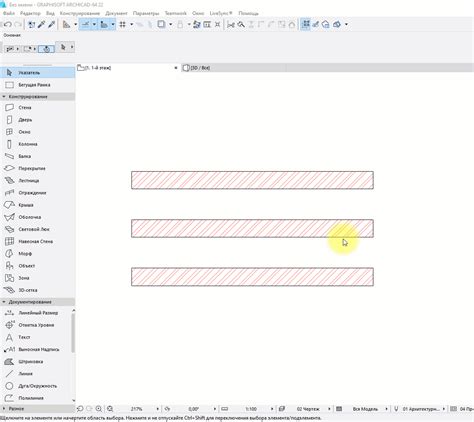Click the zoom-in magnifier in bottom bar

(x=99, y=409)
